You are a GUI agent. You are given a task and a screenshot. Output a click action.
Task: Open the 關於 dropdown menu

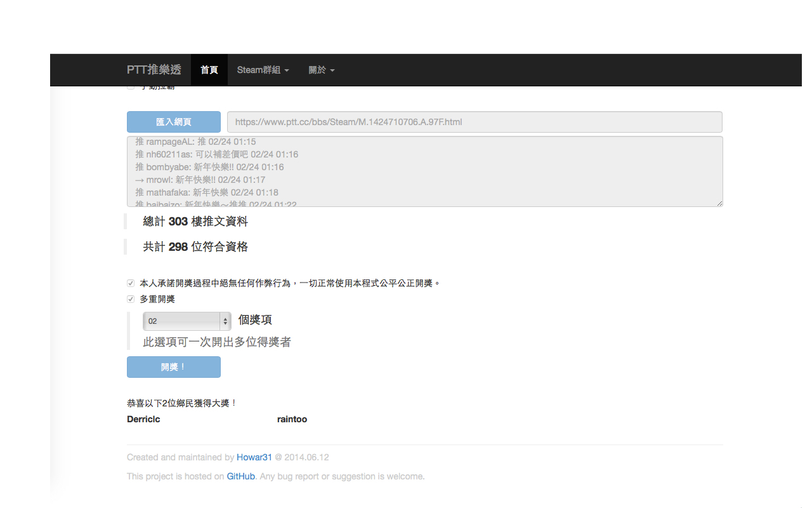coord(321,70)
